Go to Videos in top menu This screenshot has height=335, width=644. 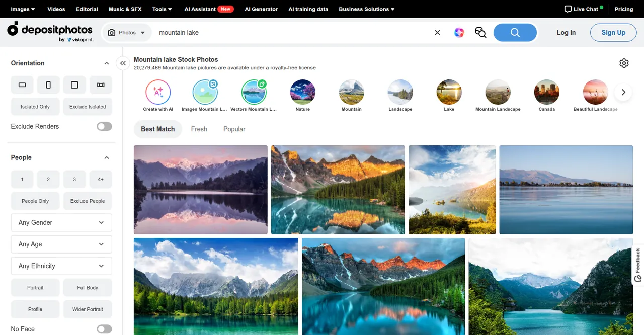tap(56, 9)
